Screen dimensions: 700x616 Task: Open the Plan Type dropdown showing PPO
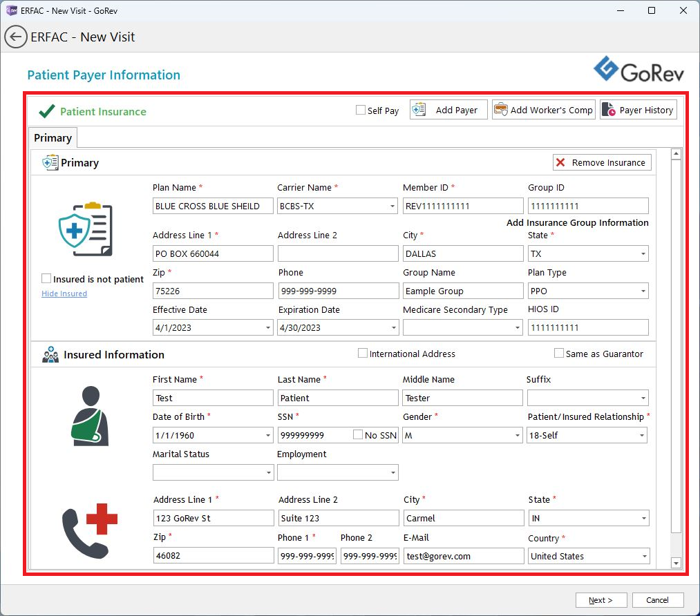coord(643,291)
